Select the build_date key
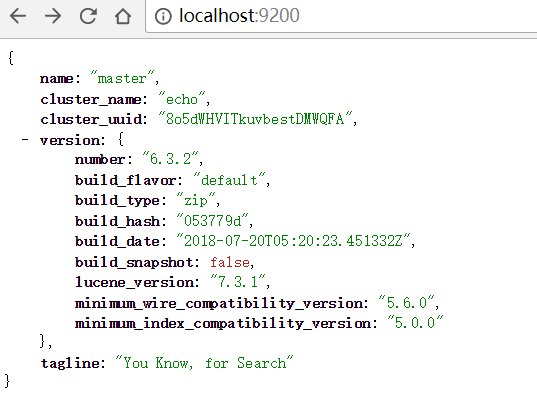The width and height of the screenshot is (537, 399). [117, 241]
